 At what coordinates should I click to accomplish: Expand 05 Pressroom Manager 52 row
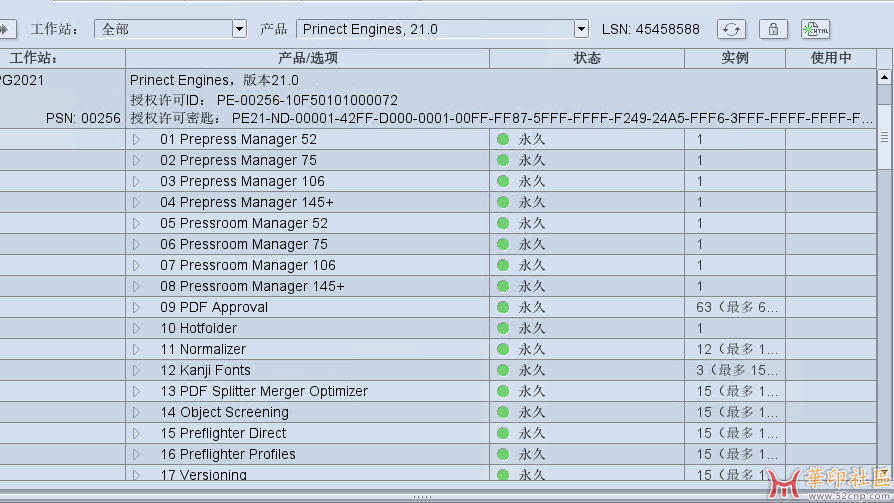pos(136,224)
